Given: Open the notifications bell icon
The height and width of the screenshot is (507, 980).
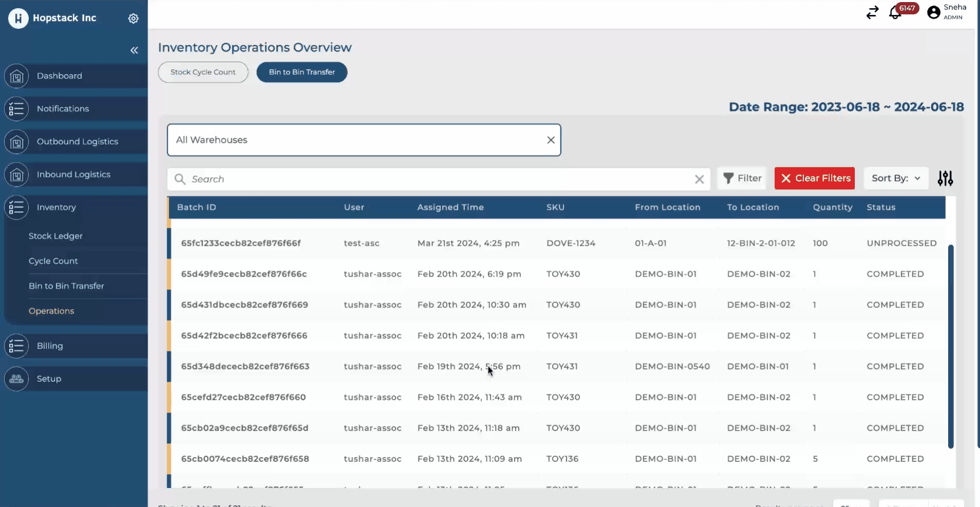Looking at the screenshot, I should (895, 12).
